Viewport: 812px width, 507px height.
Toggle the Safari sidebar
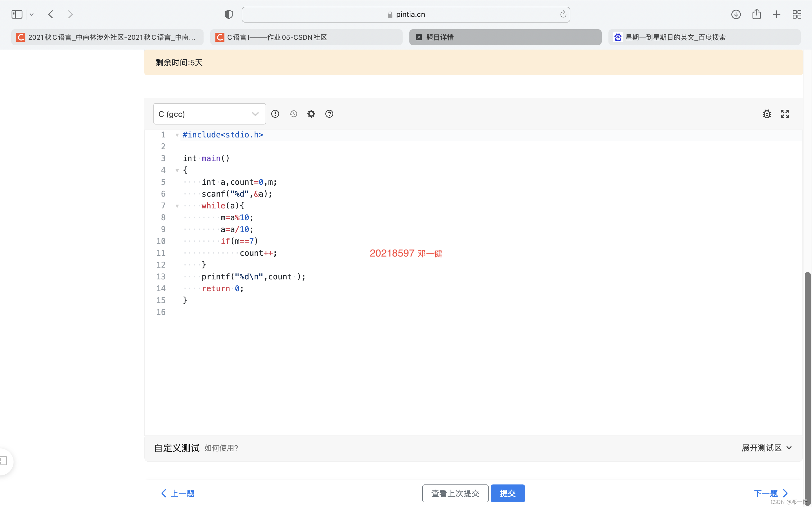17,14
